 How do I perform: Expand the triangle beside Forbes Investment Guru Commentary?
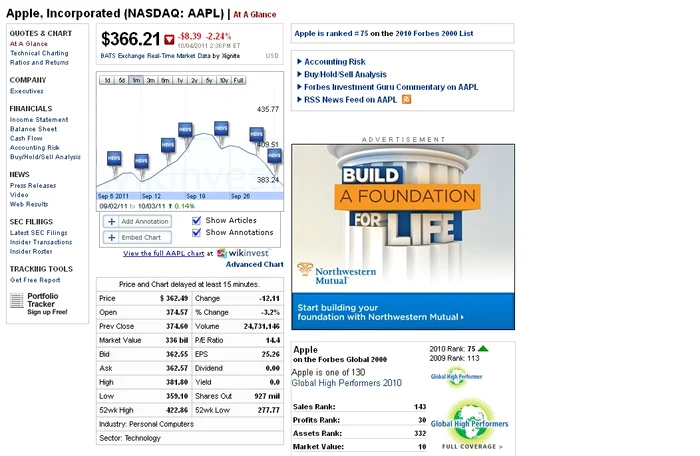tap(300, 87)
